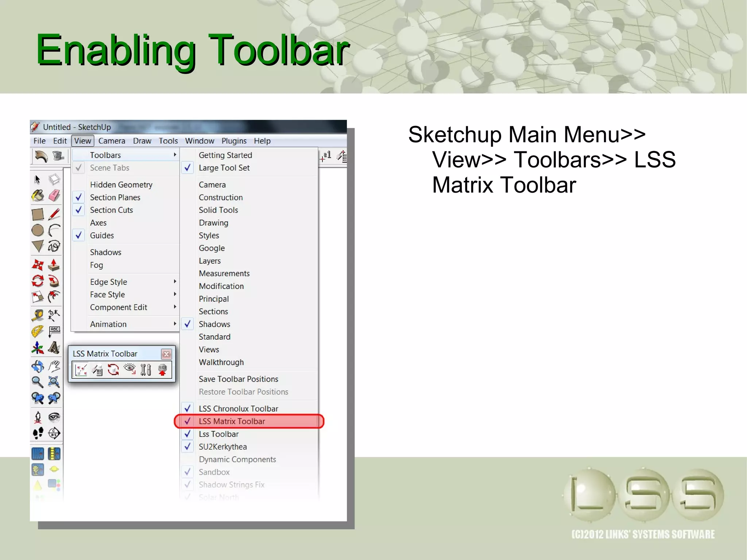The height and width of the screenshot is (560, 747).
Task: Uncheck the Lss Toolbar entry
Action: (249, 434)
